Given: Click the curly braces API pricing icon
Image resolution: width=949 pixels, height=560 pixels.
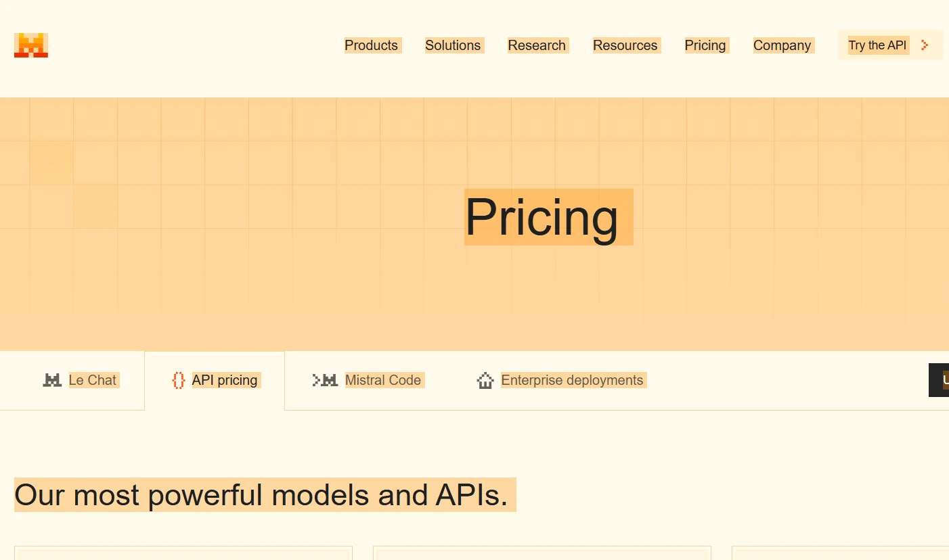Looking at the screenshot, I should (x=178, y=380).
